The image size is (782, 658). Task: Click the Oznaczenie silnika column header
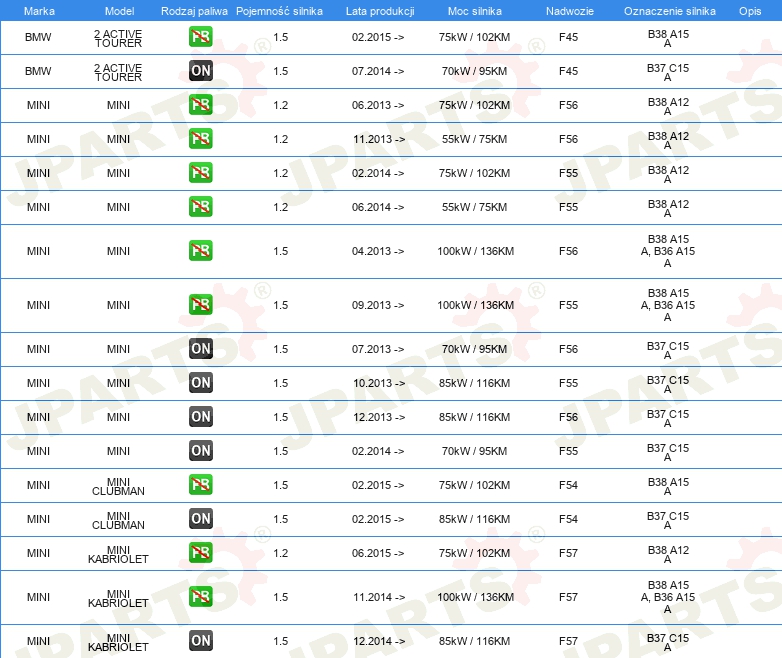[669, 11]
